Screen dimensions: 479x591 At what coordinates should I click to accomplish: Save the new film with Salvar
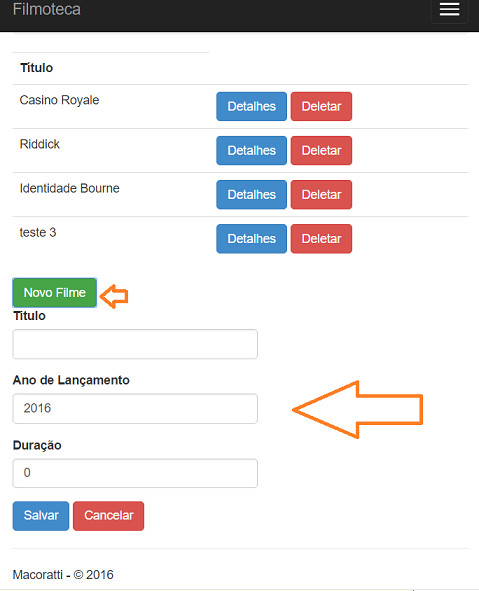(x=41, y=516)
